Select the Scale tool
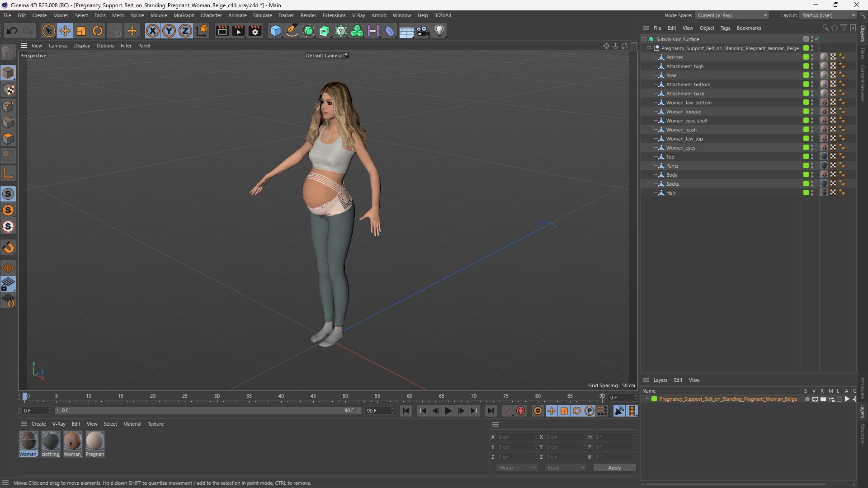The height and width of the screenshot is (488, 868). (81, 31)
